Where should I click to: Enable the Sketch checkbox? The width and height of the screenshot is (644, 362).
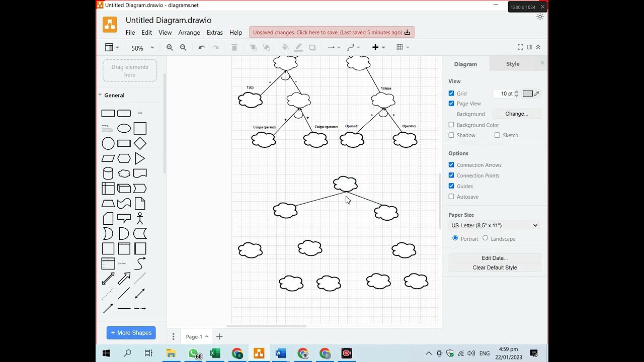(497, 135)
